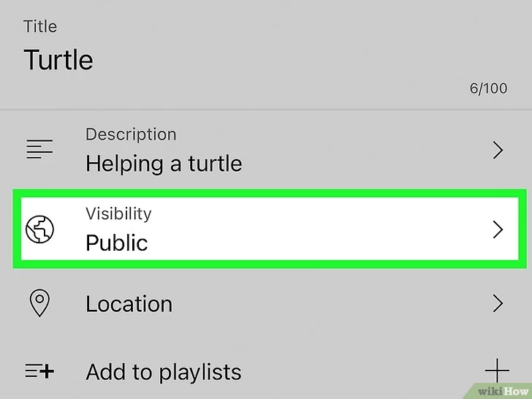Image resolution: width=532 pixels, height=399 pixels.
Task: Tap the globe Visibility icon
Action: coord(39,229)
